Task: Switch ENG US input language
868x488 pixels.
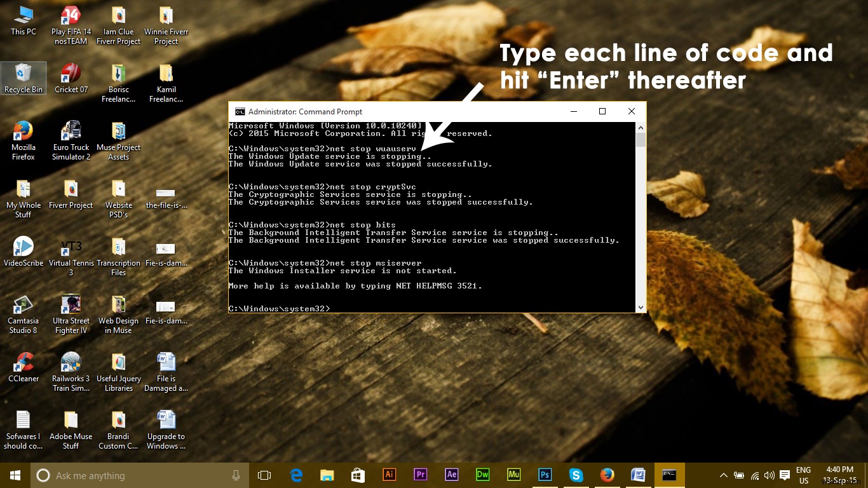Action: click(804, 475)
